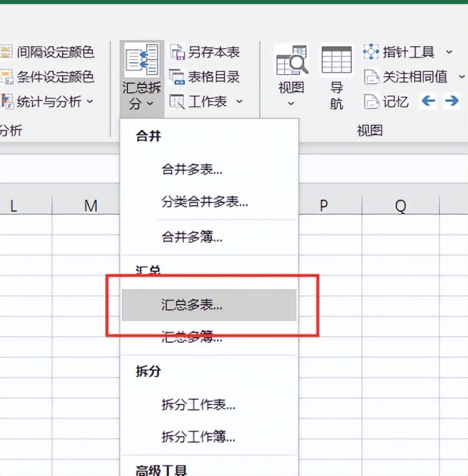Expand the 关注相同值 dropdown arrow

(462, 77)
